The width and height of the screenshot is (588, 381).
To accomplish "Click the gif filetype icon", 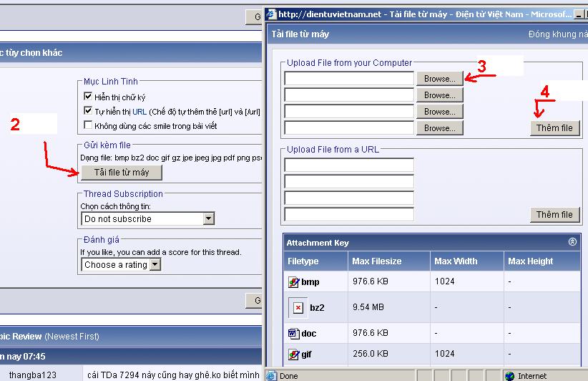I will pyautogui.click(x=293, y=354).
